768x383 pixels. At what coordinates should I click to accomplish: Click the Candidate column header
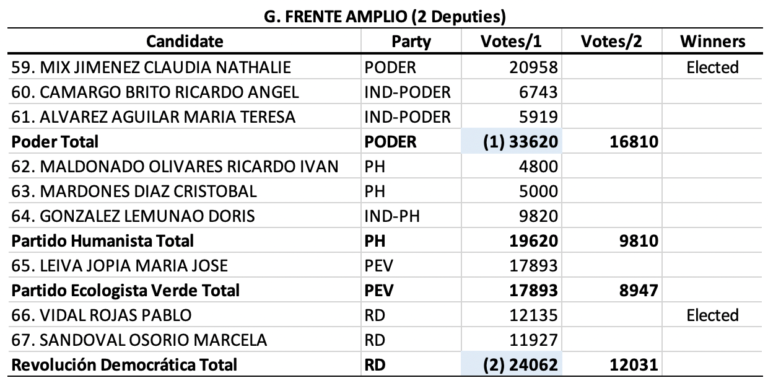[x=185, y=42]
